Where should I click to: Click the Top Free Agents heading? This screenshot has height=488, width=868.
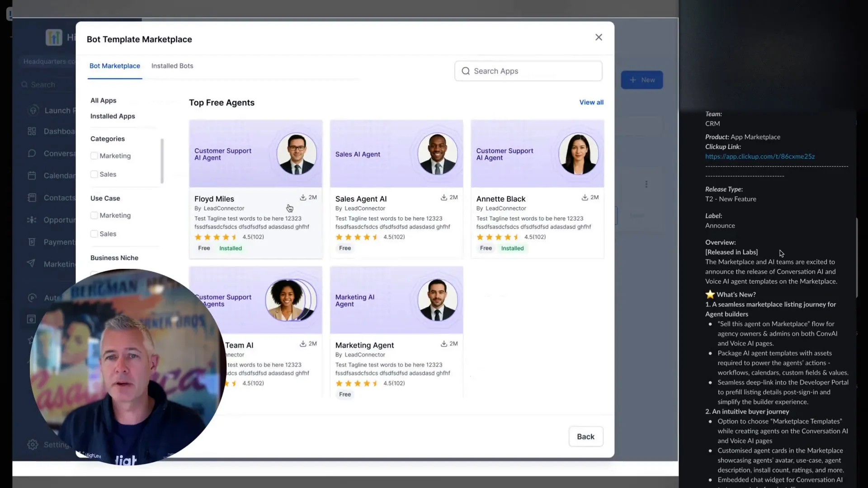[222, 103]
